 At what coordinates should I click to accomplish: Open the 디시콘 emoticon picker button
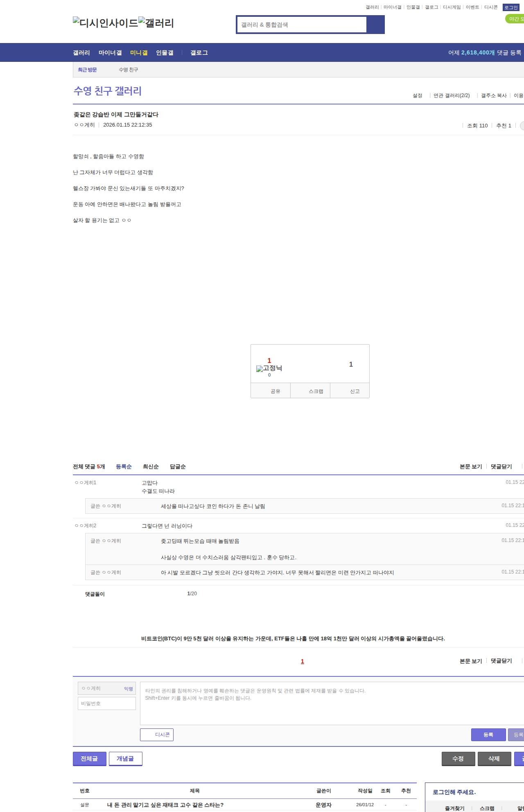coord(157,735)
